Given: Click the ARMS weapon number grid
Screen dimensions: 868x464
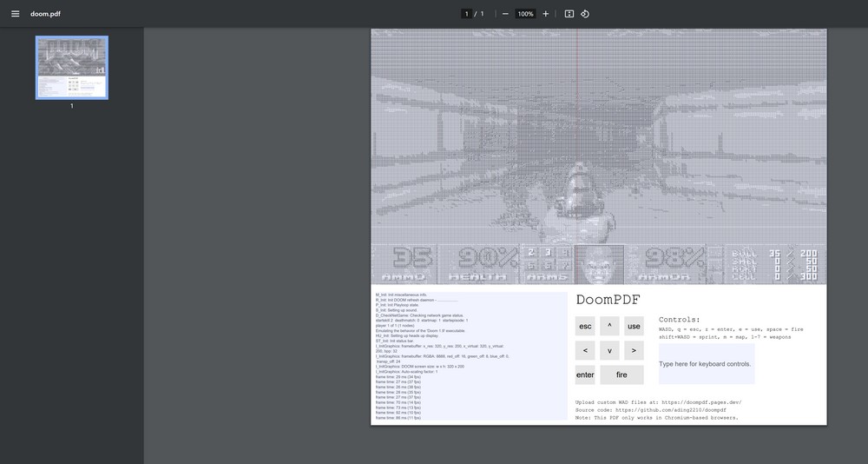Looking at the screenshot, I should pos(548,264).
